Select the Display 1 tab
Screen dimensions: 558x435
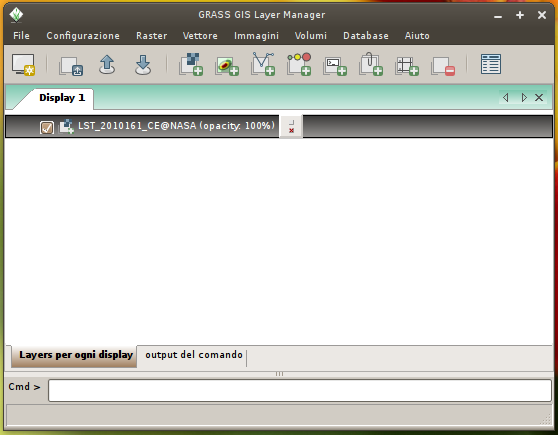tap(62, 98)
